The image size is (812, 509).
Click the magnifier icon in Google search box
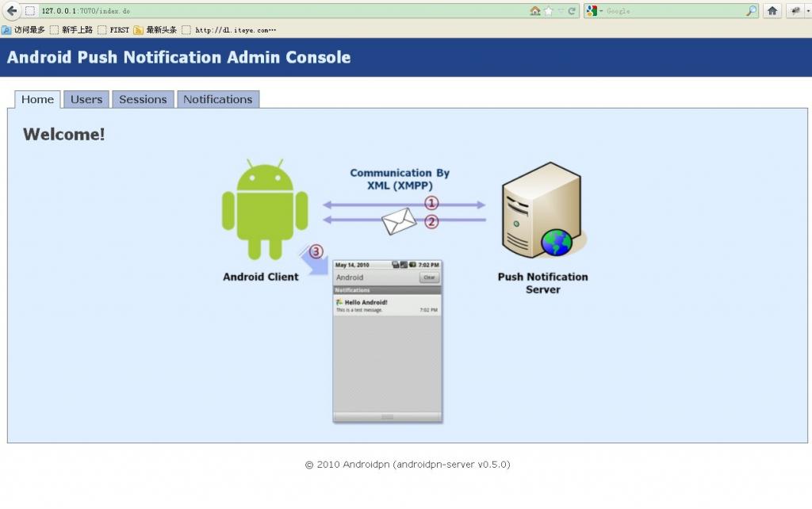click(x=751, y=11)
